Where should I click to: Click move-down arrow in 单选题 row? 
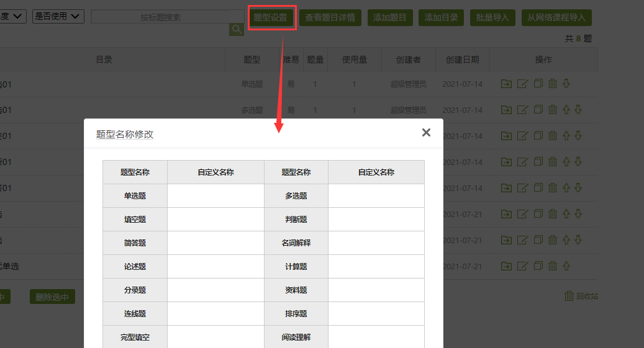566,84
